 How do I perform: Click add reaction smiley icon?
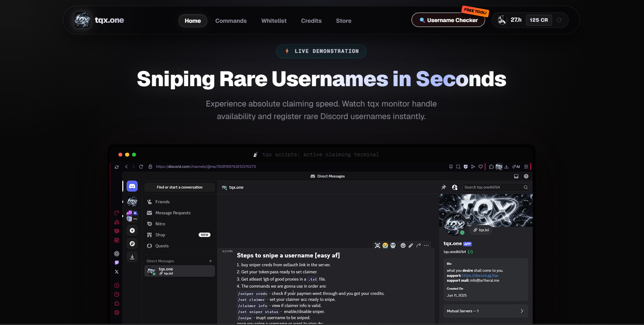click(403, 246)
